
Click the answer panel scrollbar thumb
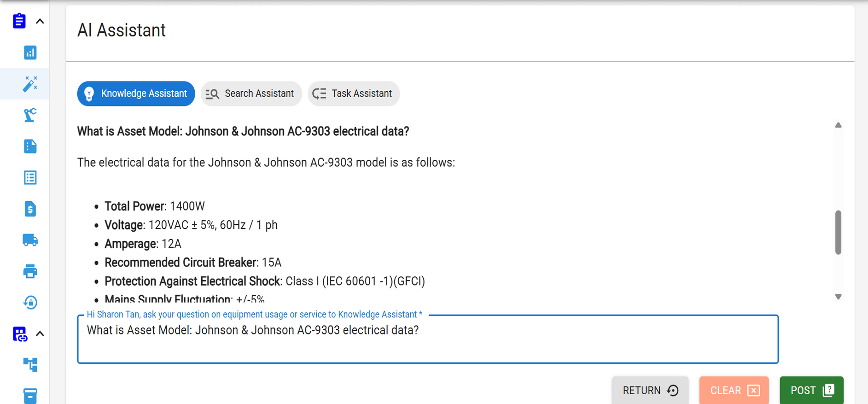pyautogui.click(x=839, y=232)
